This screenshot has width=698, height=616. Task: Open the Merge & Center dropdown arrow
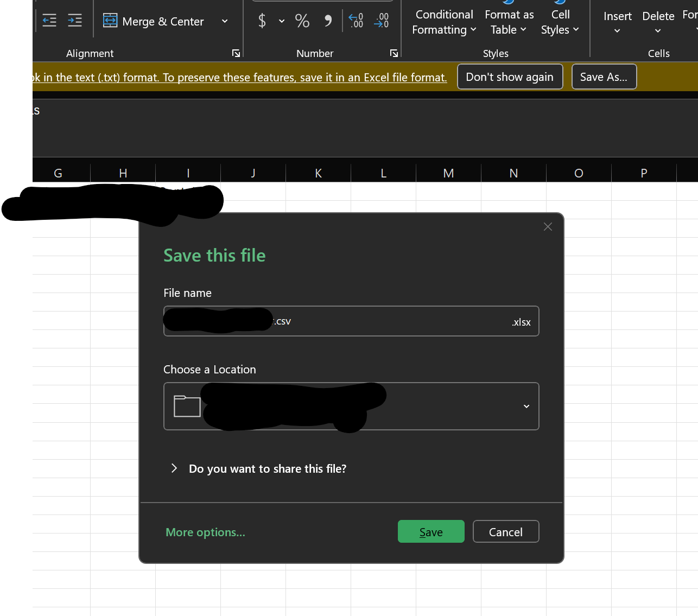(225, 21)
